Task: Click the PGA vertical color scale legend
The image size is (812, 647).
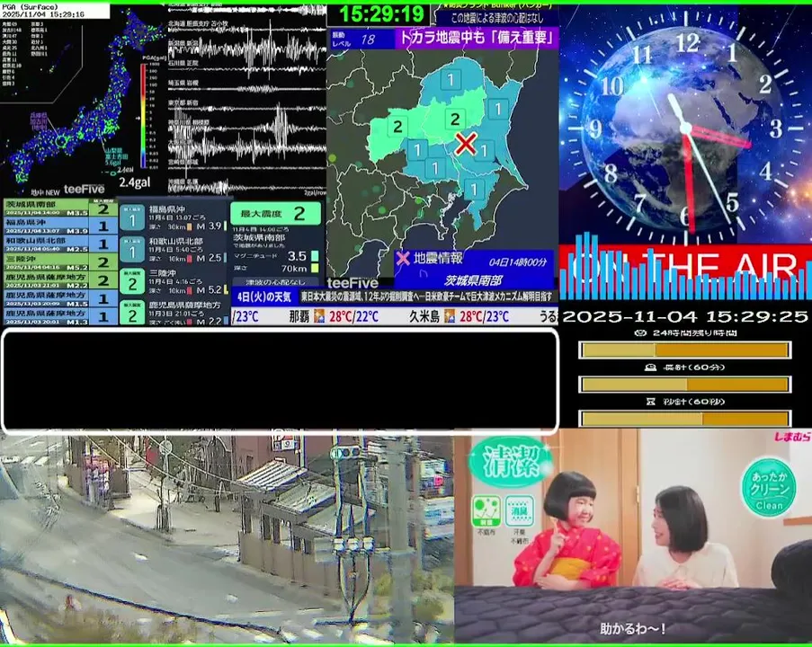Action: [x=144, y=116]
